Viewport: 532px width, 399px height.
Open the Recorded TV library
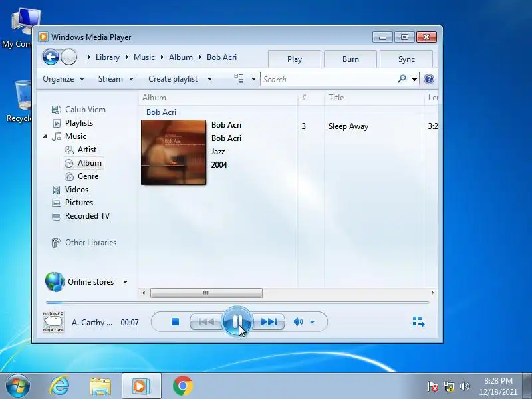87,215
